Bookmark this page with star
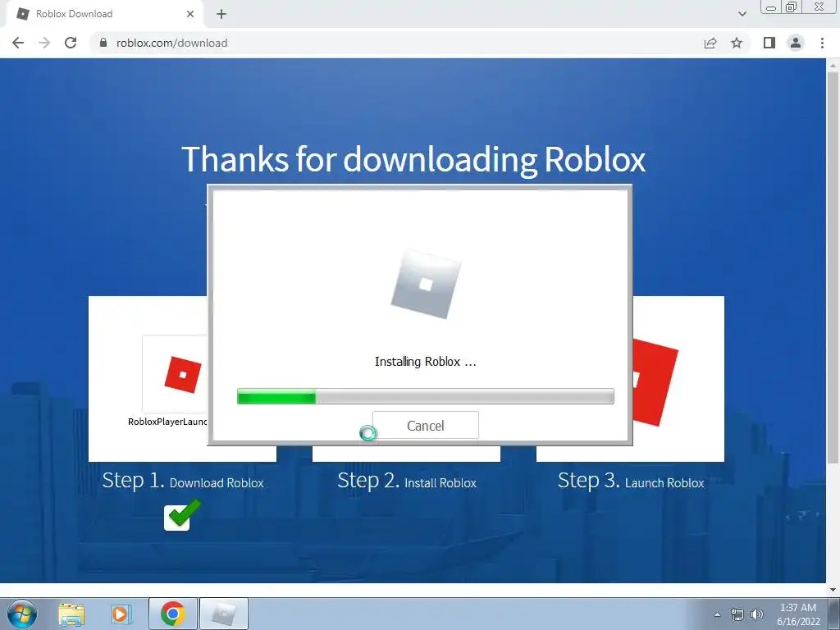Screen dimensions: 840x630 tap(737, 43)
